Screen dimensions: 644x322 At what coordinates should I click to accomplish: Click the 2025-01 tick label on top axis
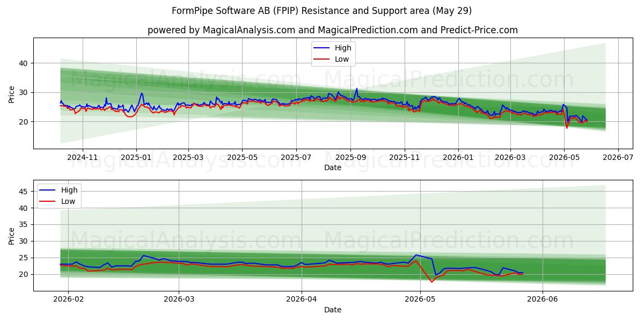pyautogui.click(x=136, y=158)
